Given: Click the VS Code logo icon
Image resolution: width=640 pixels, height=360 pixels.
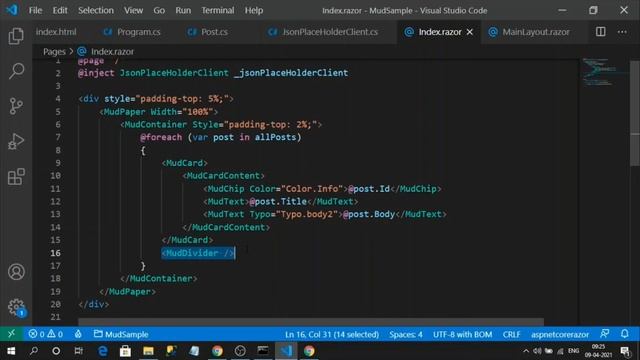Looking at the screenshot, I should pos(12,10).
